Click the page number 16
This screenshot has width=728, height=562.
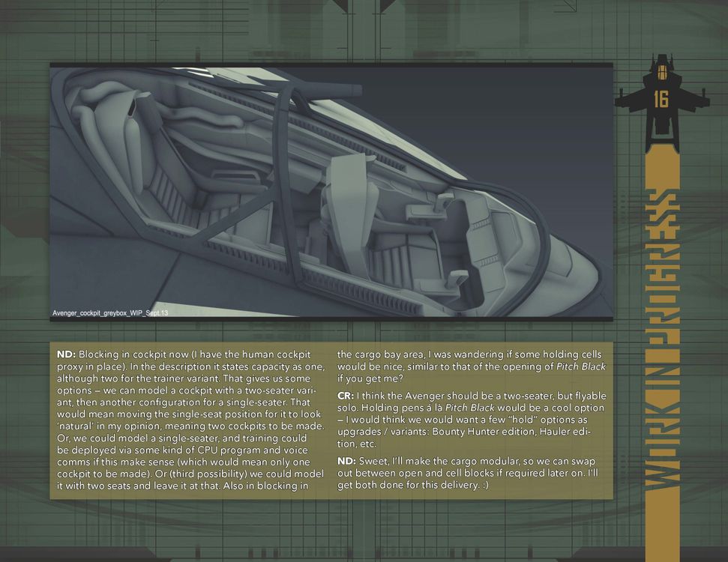pyautogui.click(x=661, y=100)
